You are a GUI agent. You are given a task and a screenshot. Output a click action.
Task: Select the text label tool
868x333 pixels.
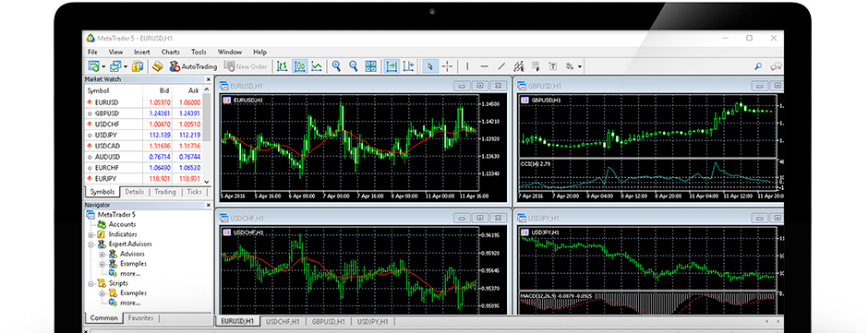552,66
